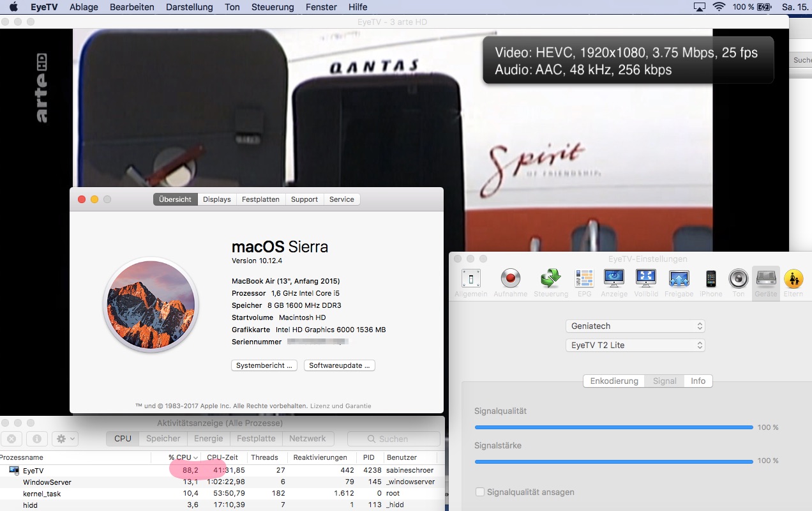Toggle the Signalqualität ansagen checkbox

tap(480, 492)
